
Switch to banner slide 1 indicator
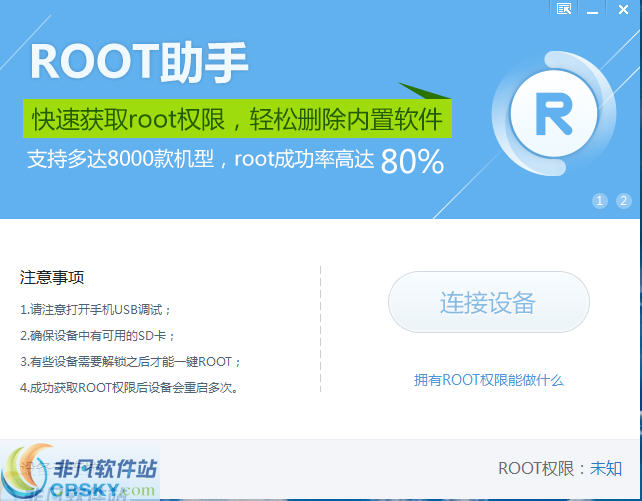point(600,200)
